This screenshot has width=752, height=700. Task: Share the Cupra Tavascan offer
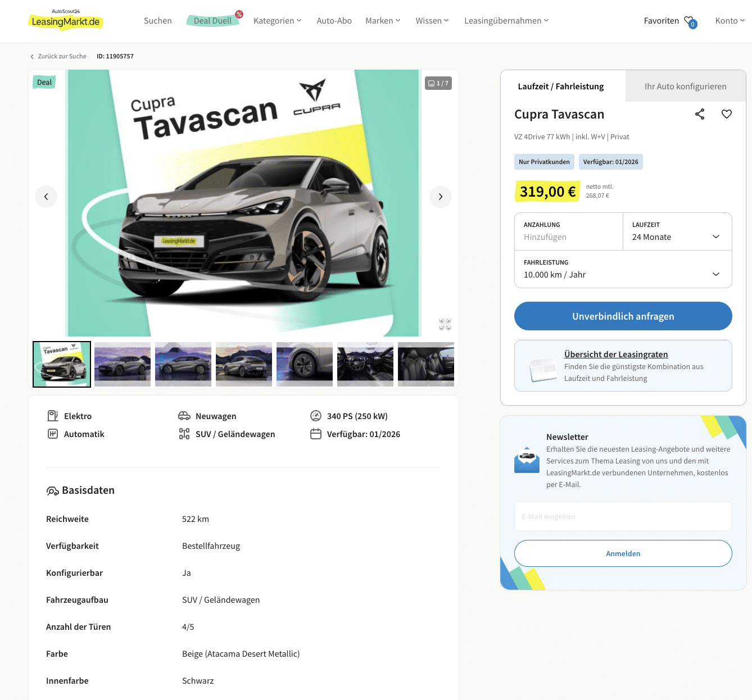[700, 114]
